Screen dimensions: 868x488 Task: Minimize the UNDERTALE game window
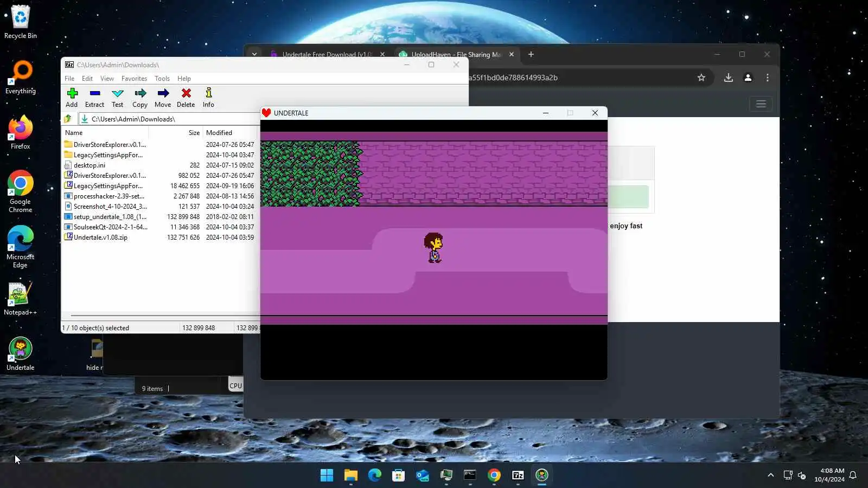(x=546, y=113)
